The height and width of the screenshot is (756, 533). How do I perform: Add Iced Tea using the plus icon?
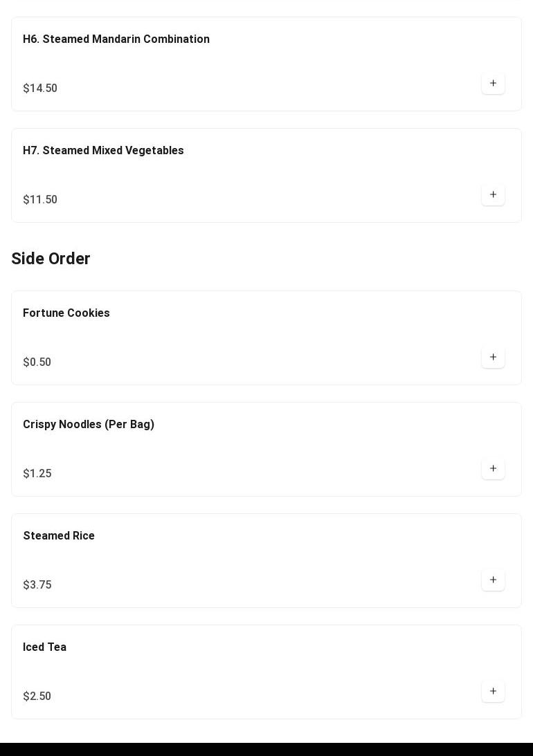click(493, 692)
